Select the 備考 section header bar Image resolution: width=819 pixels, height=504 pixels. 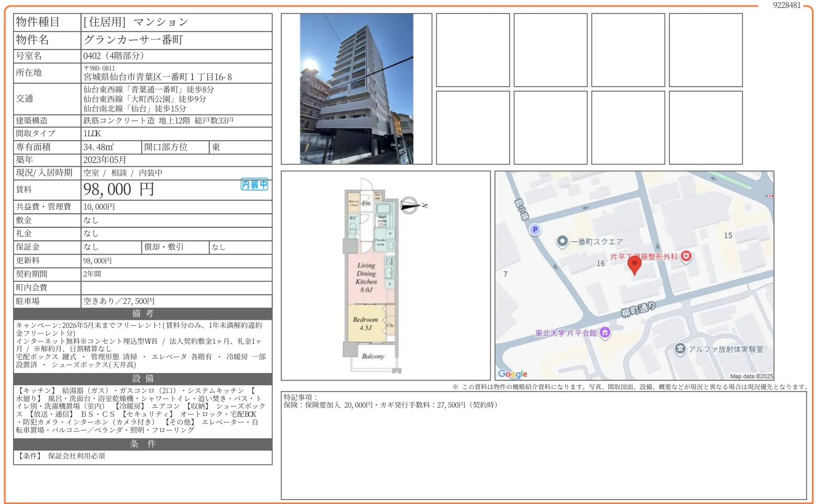pyautogui.click(x=142, y=314)
